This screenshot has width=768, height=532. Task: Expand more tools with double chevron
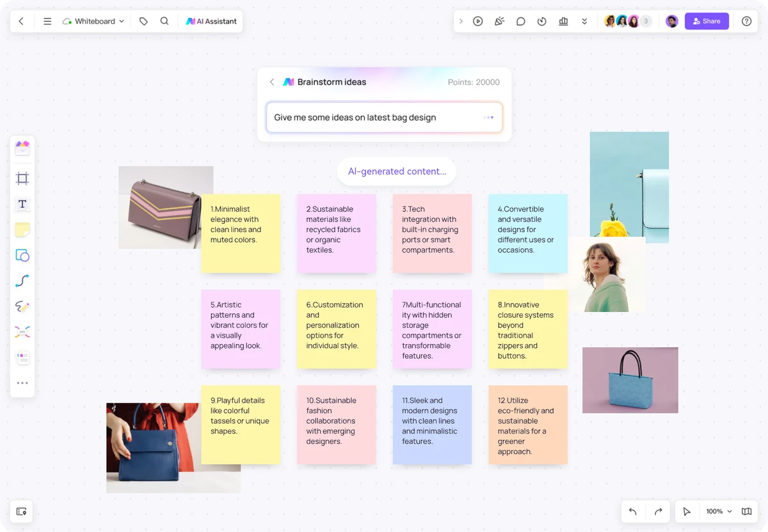point(584,21)
